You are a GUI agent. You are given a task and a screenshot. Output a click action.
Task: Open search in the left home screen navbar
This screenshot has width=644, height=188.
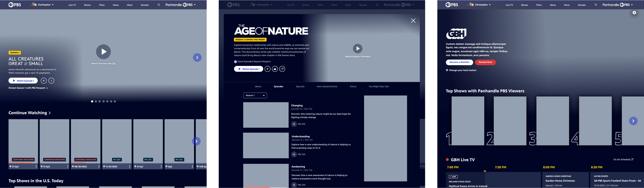tap(159, 5)
